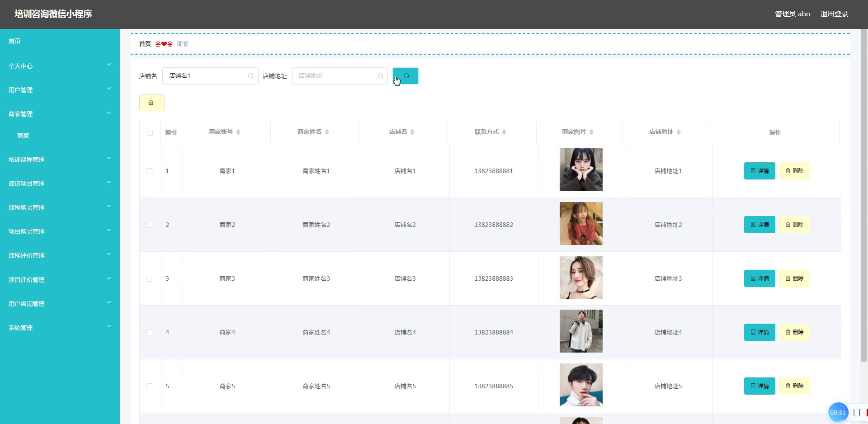Click the 索引 column header
This screenshot has width=868, height=424.
(x=171, y=132)
